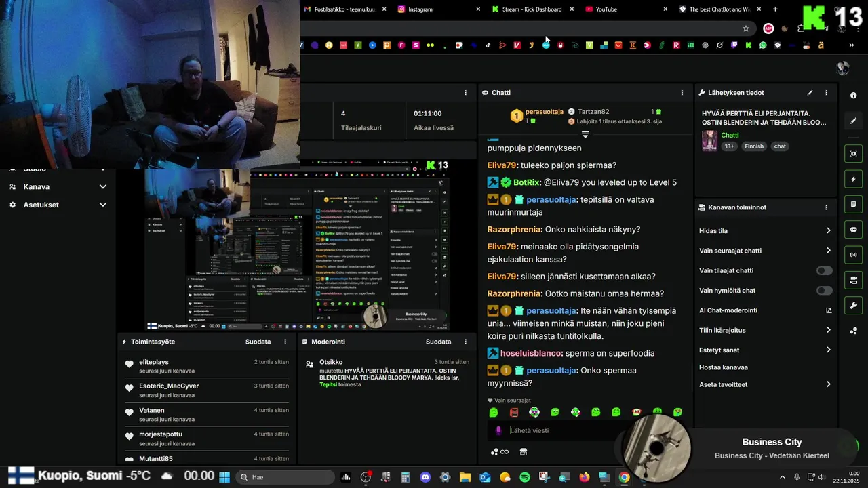868x488 pixels.
Task: Switch to the Instagram tab
Action: tap(439, 9)
